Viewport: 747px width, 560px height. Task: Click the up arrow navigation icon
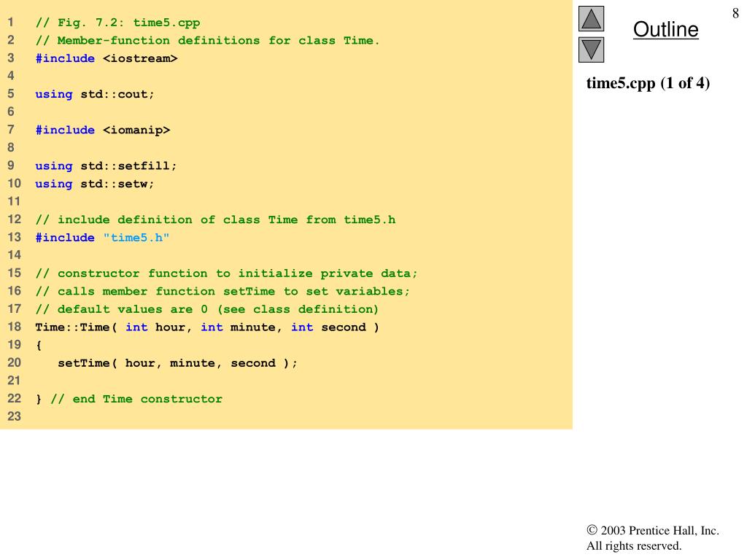pos(591,18)
